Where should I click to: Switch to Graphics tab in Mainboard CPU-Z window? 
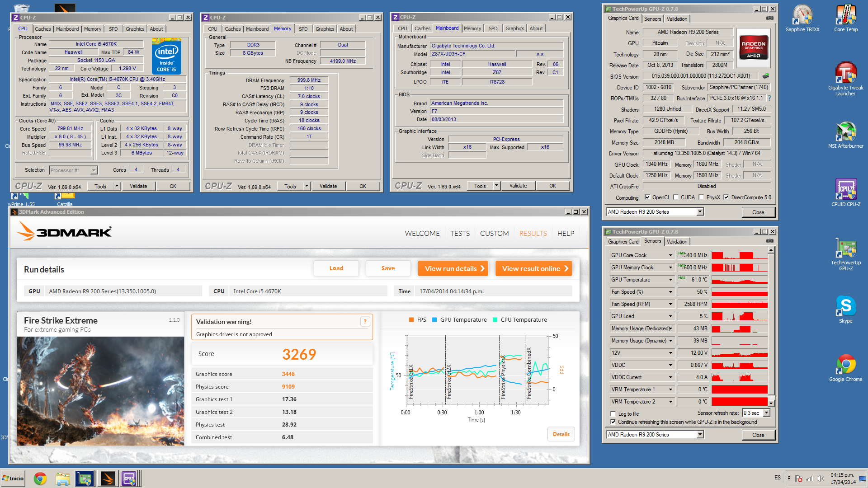(x=514, y=28)
